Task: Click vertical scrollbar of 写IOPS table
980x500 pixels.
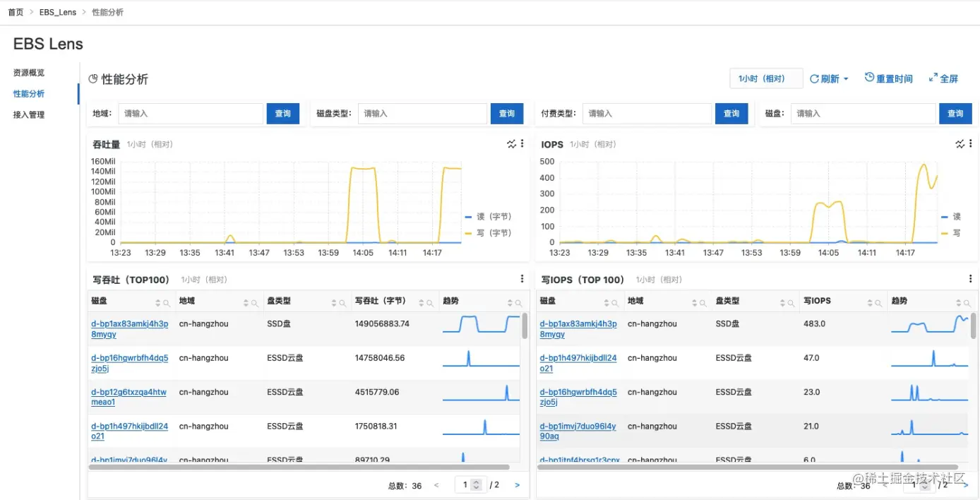Action: tap(974, 326)
